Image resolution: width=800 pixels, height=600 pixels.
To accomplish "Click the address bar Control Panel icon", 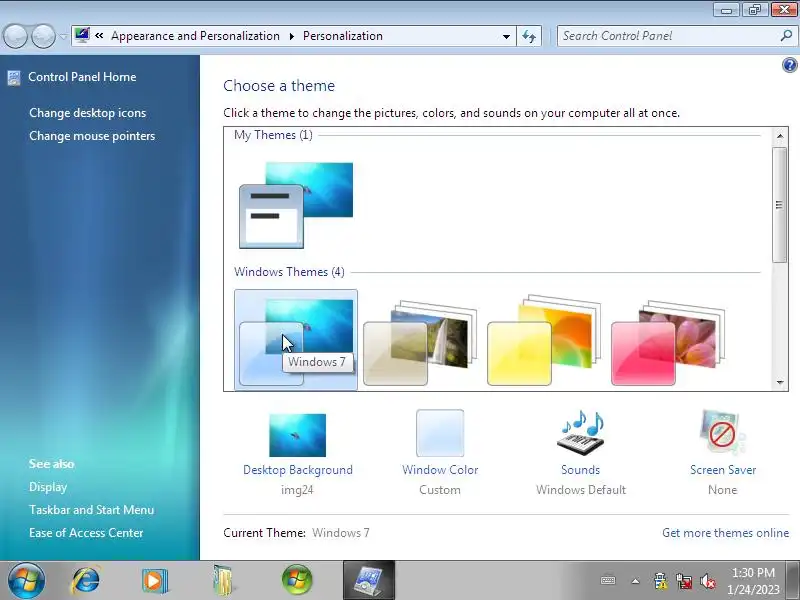I will (x=82, y=35).
